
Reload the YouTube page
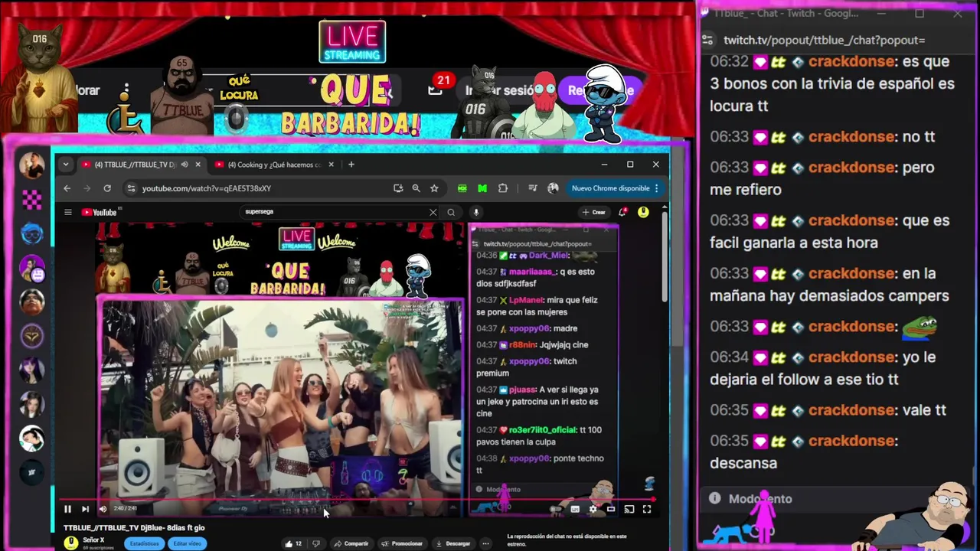point(107,188)
